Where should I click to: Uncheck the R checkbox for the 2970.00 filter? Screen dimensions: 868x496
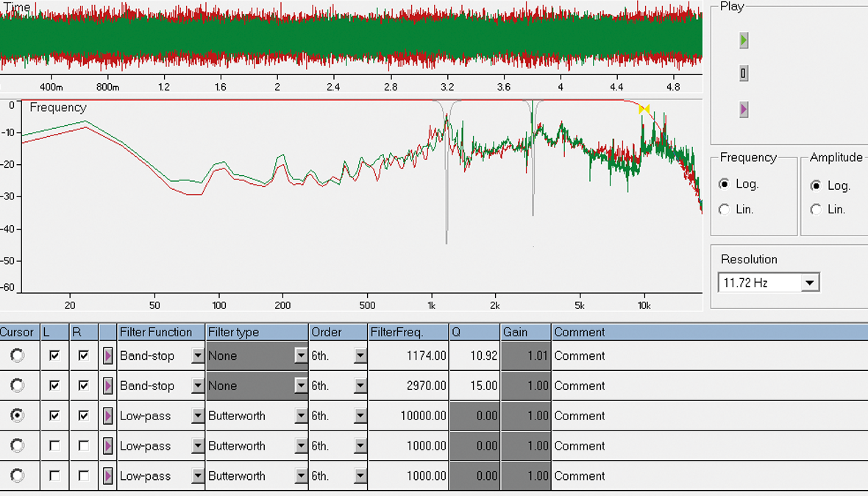[x=84, y=386]
